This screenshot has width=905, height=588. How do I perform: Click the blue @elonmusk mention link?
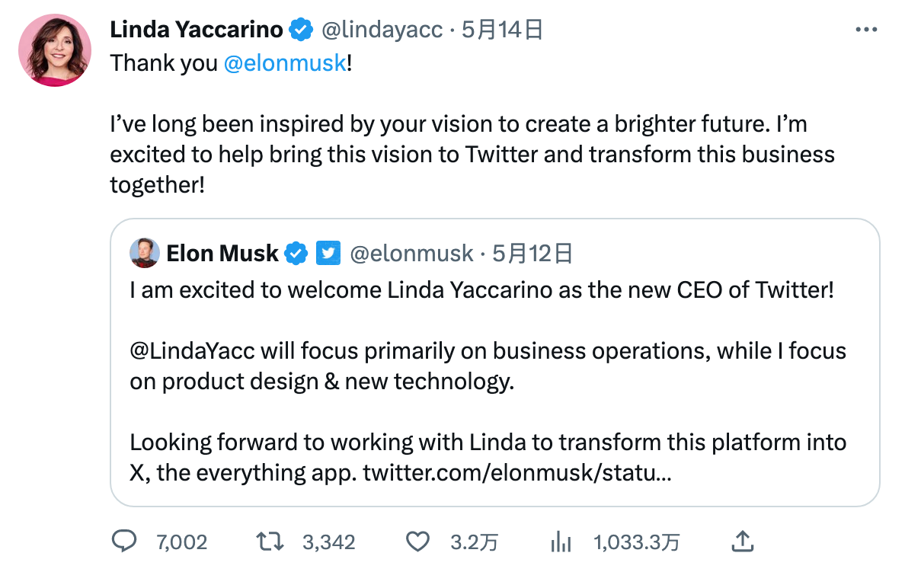click(x=285, y=63)
